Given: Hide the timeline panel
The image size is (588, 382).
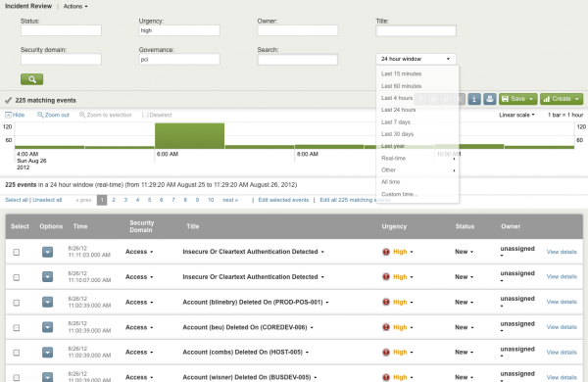Looking at the screenshot, I should tap(15, 115).
